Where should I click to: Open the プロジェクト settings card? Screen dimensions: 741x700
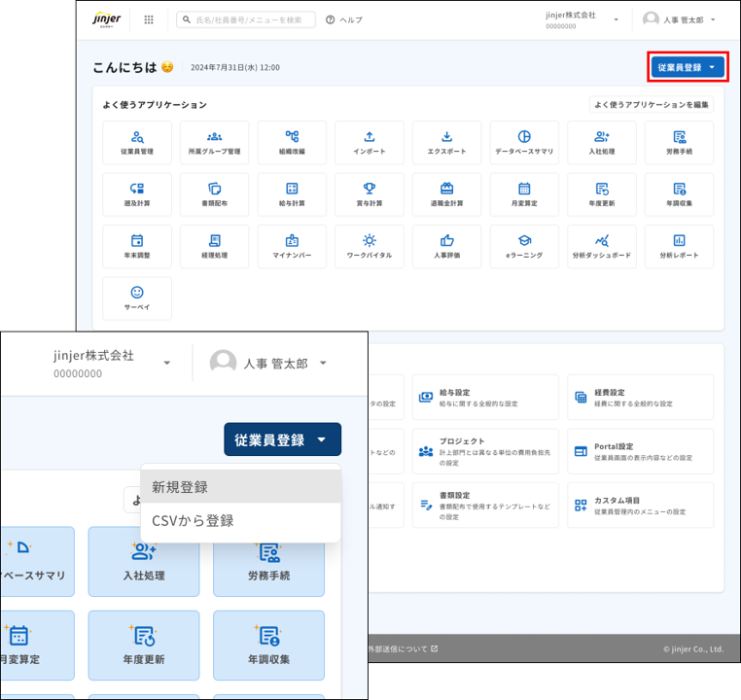pyautogui.click(x=486, y=451)
